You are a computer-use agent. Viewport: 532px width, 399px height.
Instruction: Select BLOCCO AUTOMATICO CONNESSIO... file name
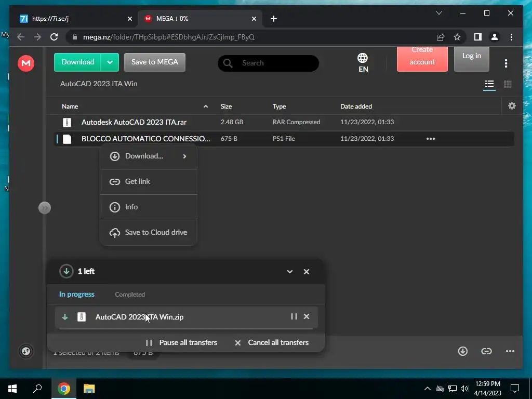(x=146, y=139)
